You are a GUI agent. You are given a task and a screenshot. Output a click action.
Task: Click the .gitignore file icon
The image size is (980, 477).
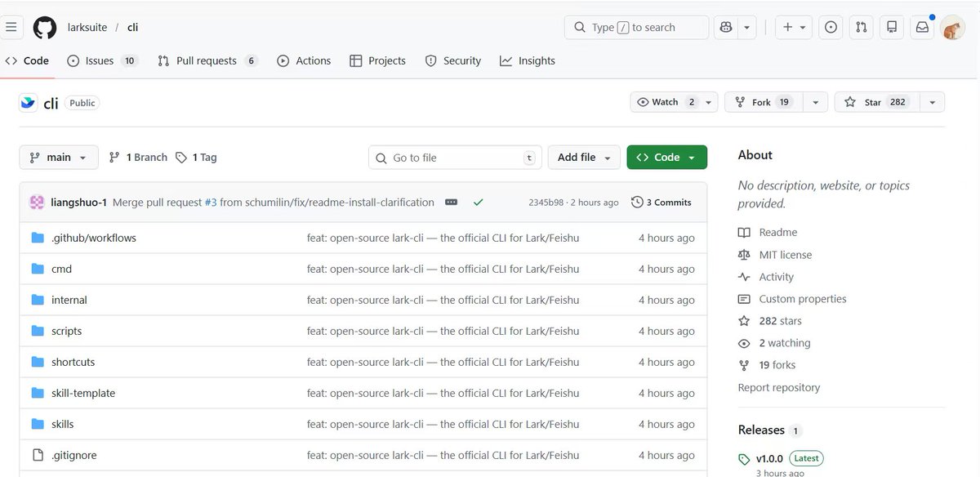(x=37, y=455)
